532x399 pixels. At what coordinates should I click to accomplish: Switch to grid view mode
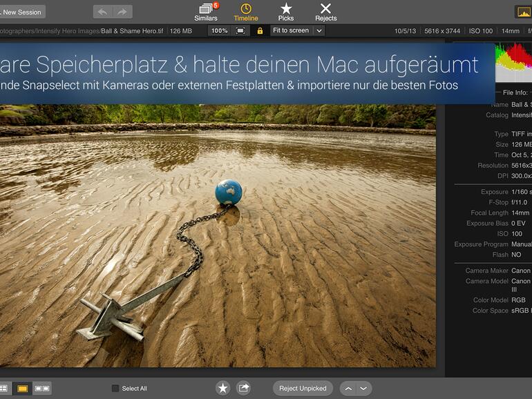point(4,388)
